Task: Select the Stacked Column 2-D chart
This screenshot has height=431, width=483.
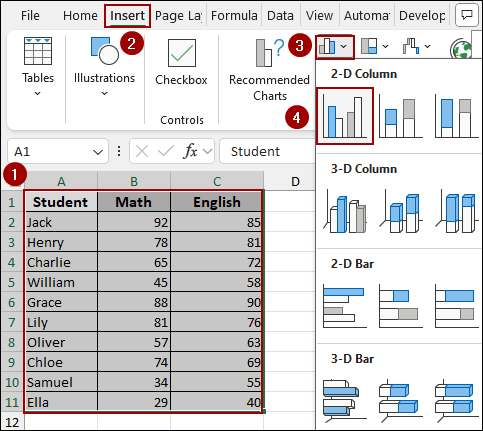Action: (400, 117)
